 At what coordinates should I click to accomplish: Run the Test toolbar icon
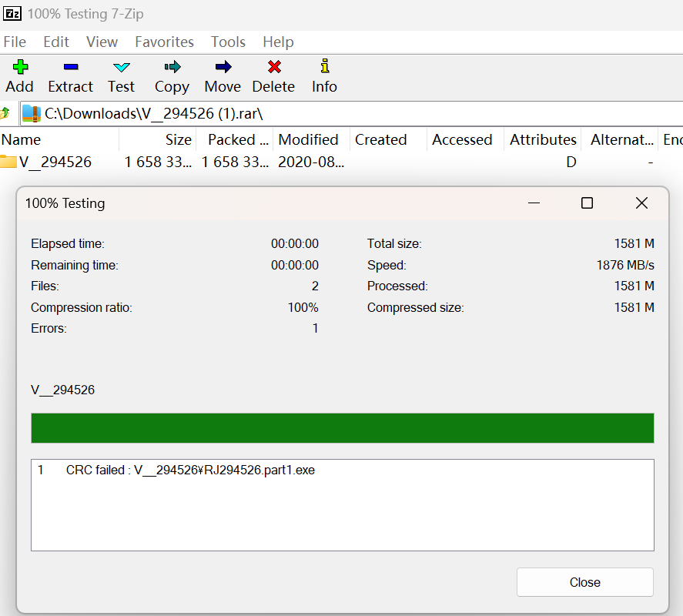coord(121,67)
